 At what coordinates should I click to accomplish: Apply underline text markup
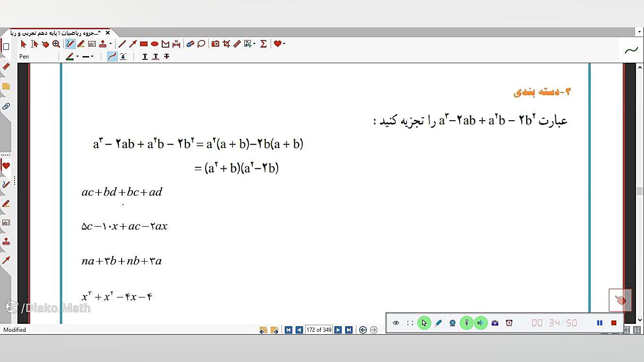tap(145, 57)
